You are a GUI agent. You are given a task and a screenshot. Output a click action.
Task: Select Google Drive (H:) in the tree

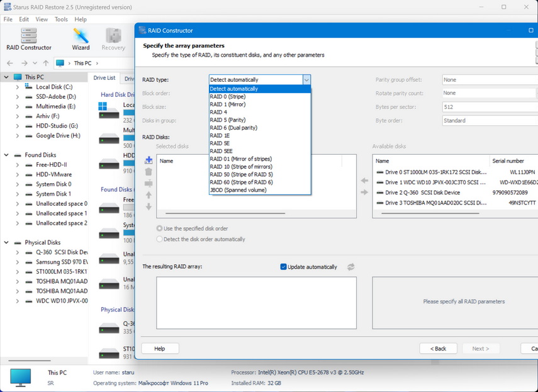[x=59, y=135]
